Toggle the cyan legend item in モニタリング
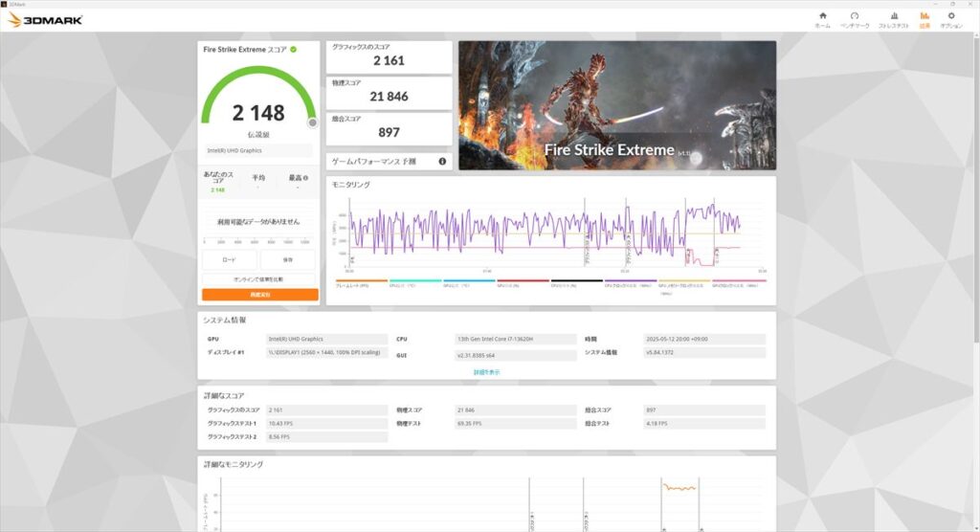 coord(415,283)
